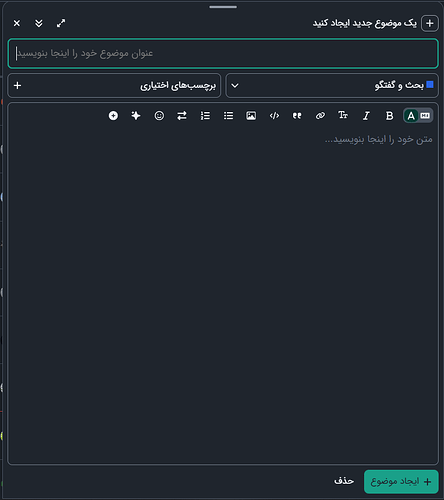The height and width of the screenshot is (500, 444).
Task: Click the حذف discard link
Action: point(344,481)
